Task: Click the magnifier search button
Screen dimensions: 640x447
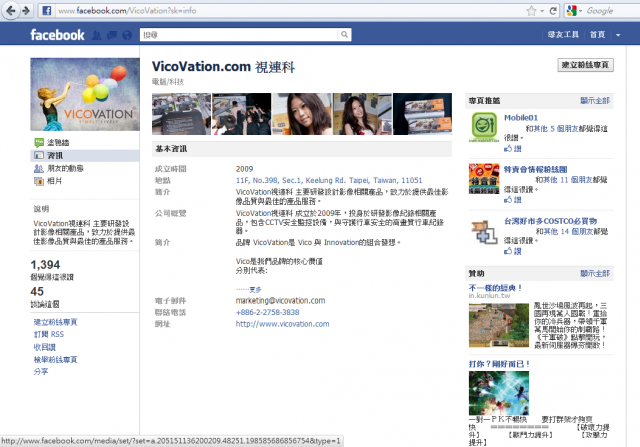Action: click(344, 35)
